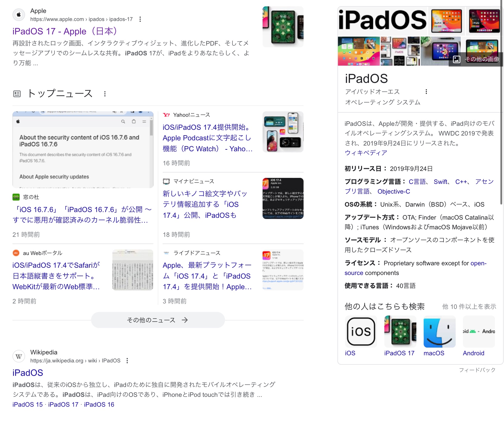This screenshot has height=422, width=504.
Task: Click the open-source components license link
Action: (x=415, y=268)
